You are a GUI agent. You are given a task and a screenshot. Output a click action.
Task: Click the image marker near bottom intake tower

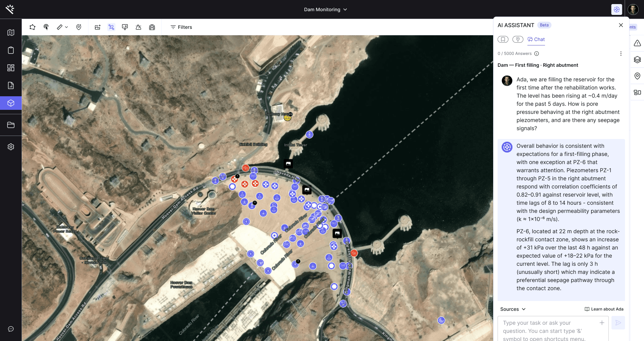[337, 234]
